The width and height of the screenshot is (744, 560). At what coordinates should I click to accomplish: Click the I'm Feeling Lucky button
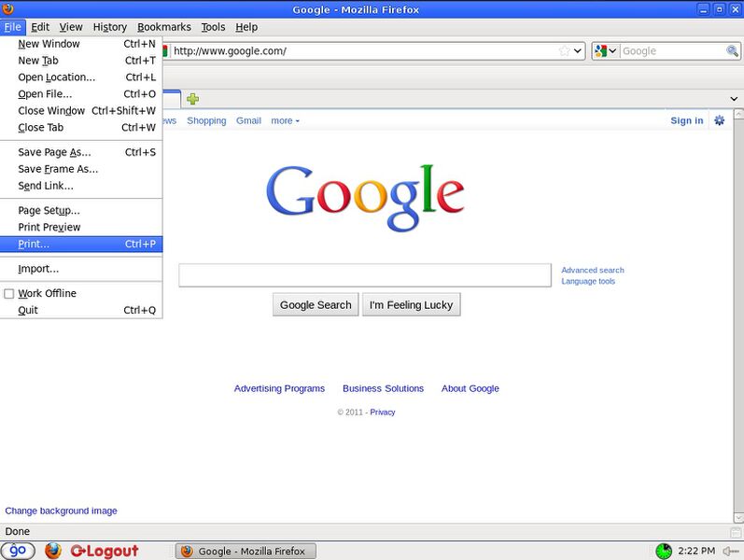click(x=412, y=304)
